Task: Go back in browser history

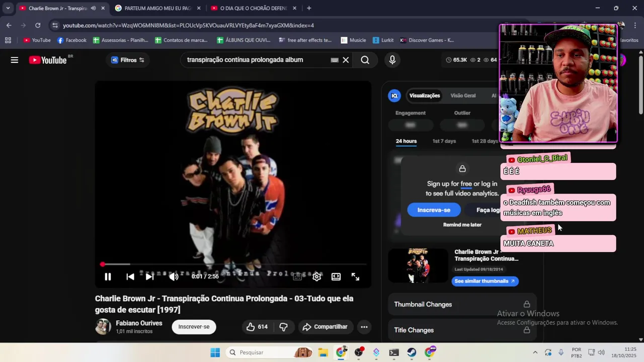Action: tap(9, 25)
